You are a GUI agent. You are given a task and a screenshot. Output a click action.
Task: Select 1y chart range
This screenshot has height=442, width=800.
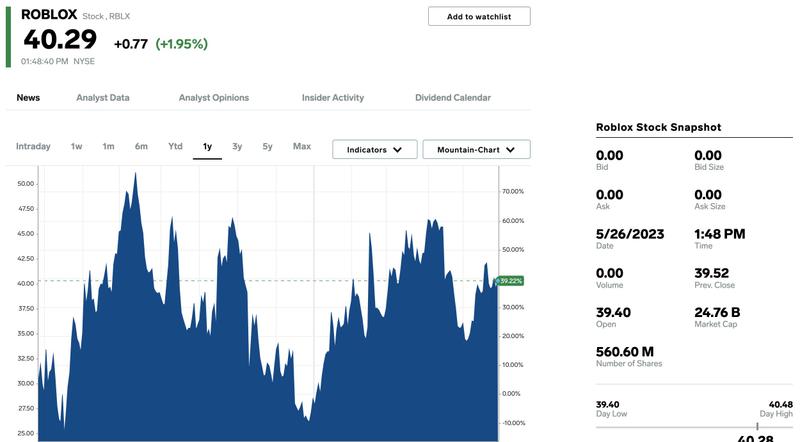(207, 147)
